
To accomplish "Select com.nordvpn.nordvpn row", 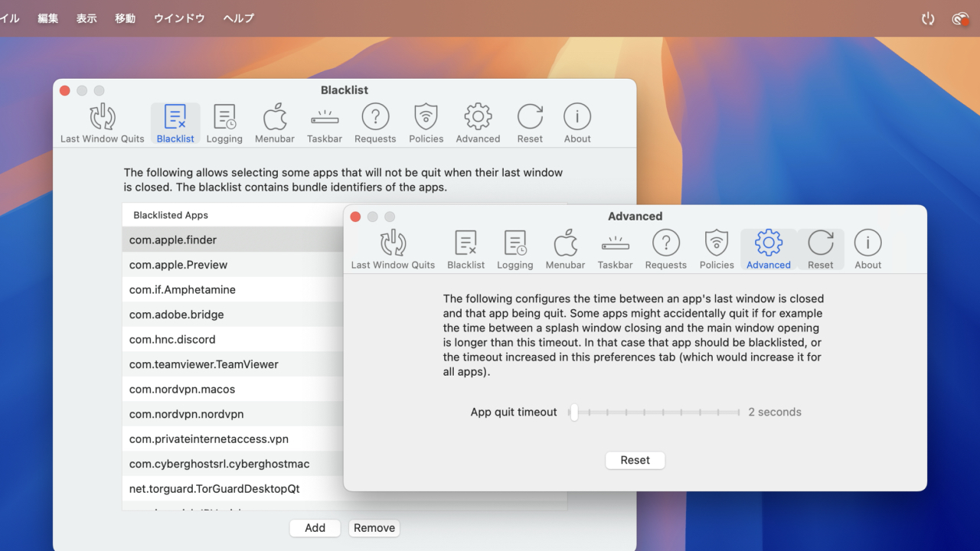I will pos(233,414).
